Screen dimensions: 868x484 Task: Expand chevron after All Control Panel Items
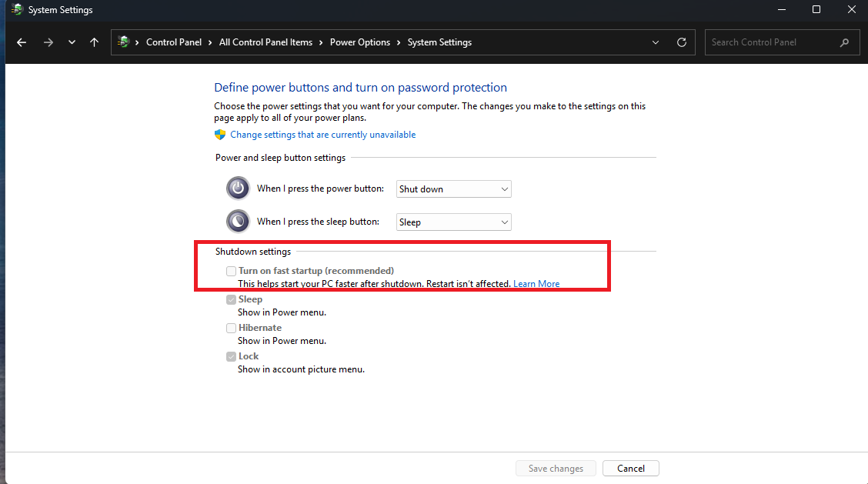tap(321, 42)
